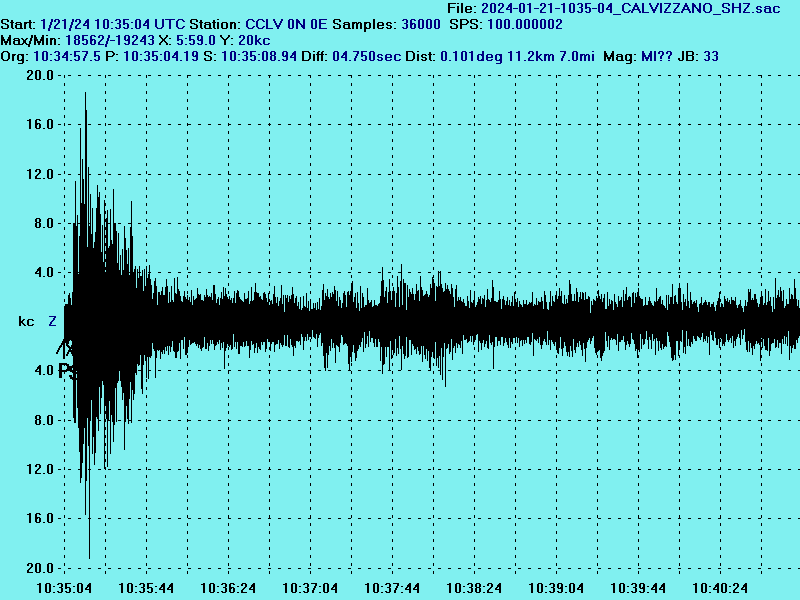The image size is (800, 600).
Task: Select the Samples value 36000
Action: (421, 24)
